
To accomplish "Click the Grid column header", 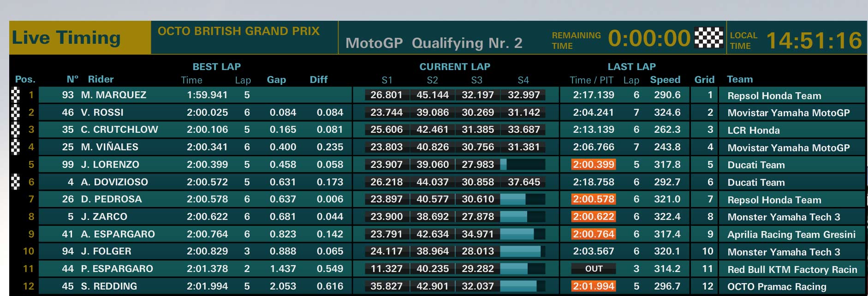I will click(x=704, y=80).
